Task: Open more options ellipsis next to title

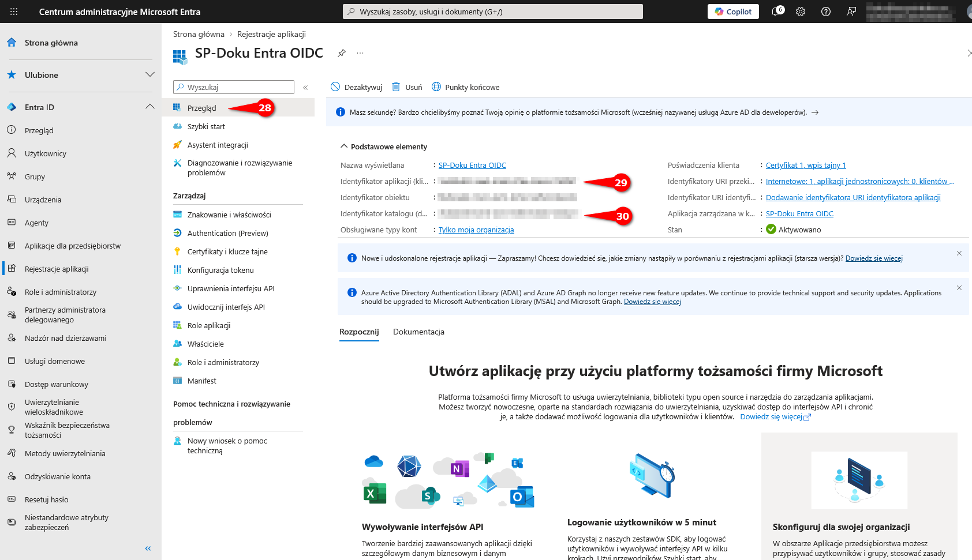Action: 360,53
